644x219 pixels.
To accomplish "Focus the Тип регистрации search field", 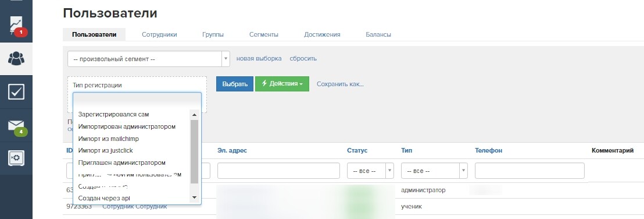I will click(x=137, y=100).
